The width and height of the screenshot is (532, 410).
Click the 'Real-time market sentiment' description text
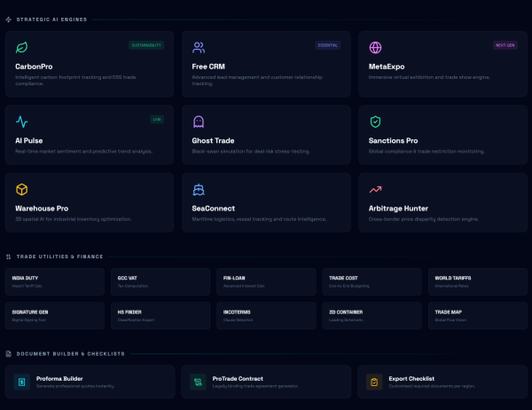coord(84,151)
